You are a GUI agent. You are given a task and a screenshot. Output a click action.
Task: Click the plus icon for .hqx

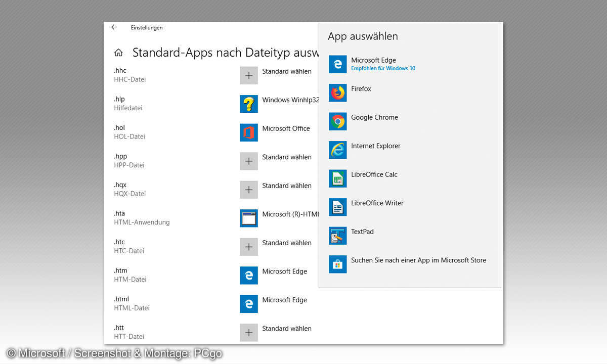(x=249, y=190)
